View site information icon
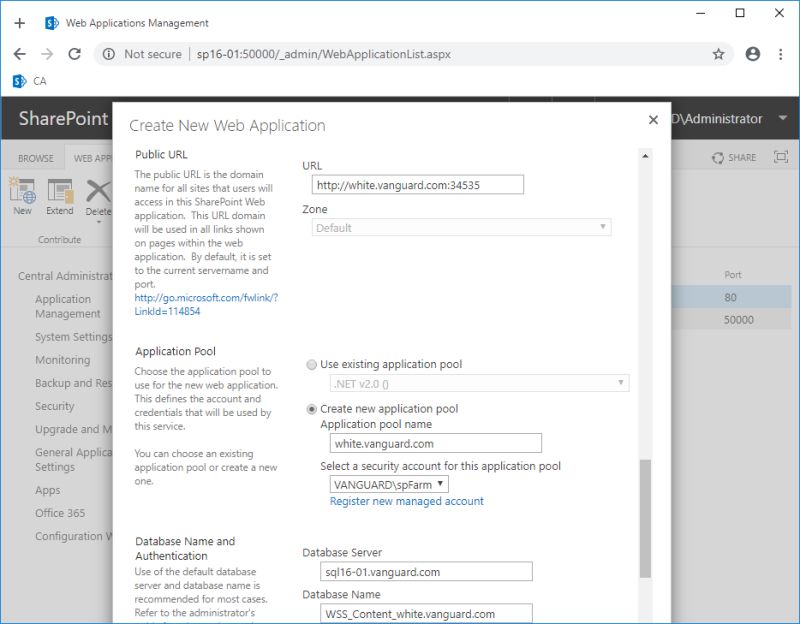 pos(109,54)
